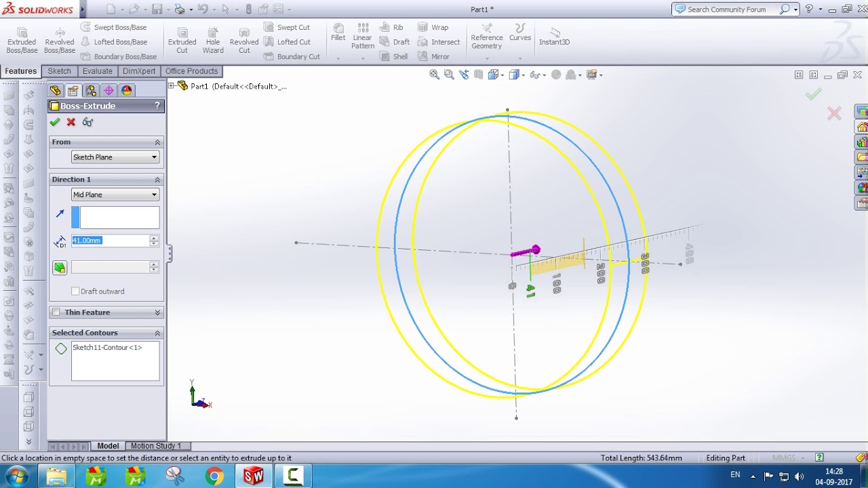Collapse the From section
Viewport: 868px width, 488px height.
(157, 142)
